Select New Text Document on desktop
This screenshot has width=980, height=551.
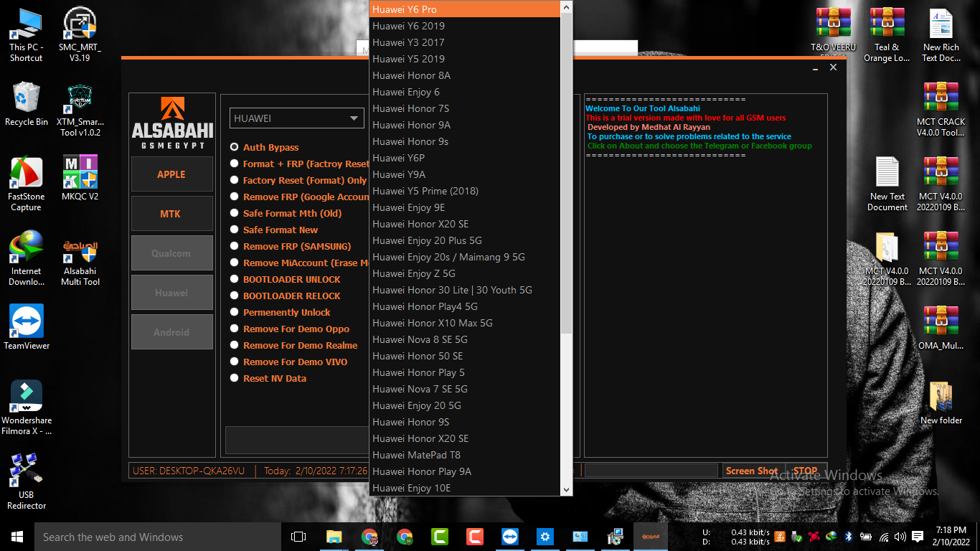coord(887,184)
